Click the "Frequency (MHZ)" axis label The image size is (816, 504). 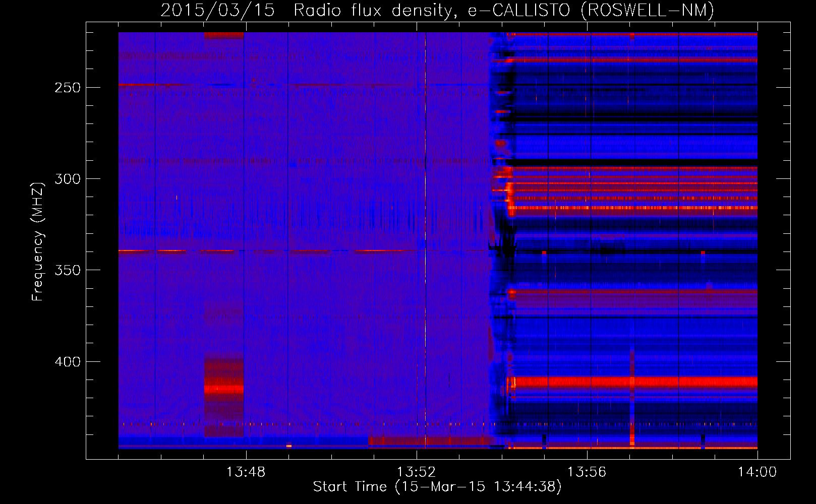38,241
